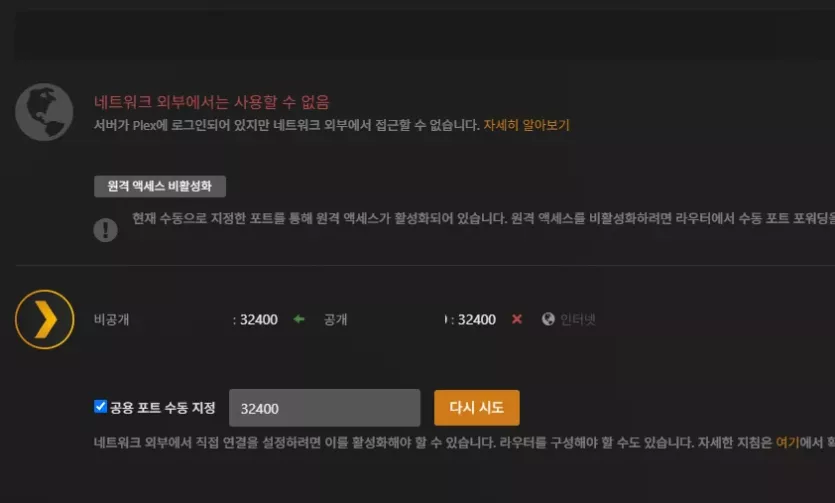The image size is (835, 503).
Task: Focus the public port field showing 32400
Action: click(x=324, y=408)
